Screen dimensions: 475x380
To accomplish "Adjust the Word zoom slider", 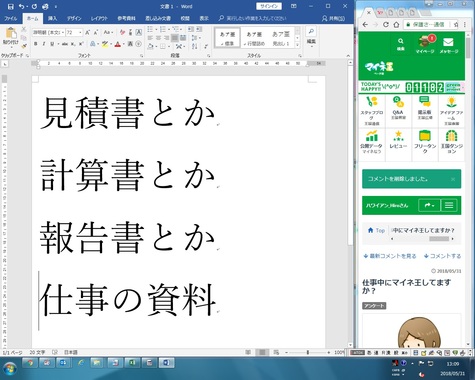I will point(308,352).
